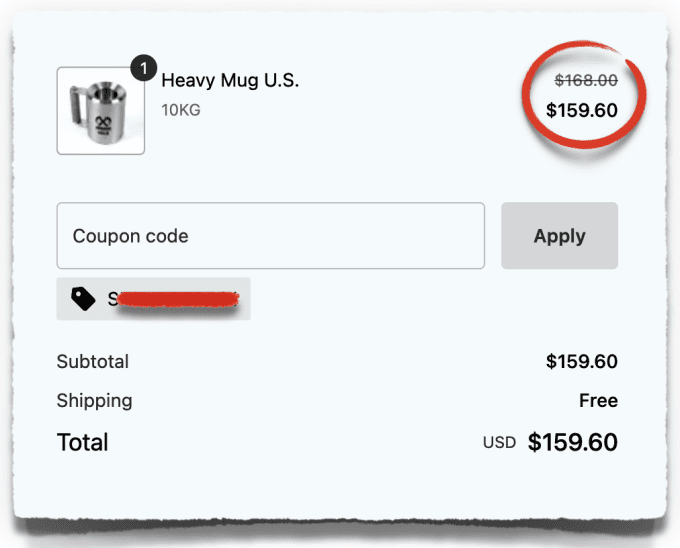
Task: Click the Total label
Action: 82,442
